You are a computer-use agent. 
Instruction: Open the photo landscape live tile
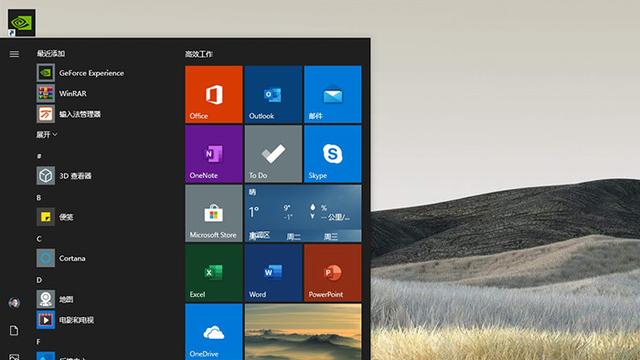303,332
